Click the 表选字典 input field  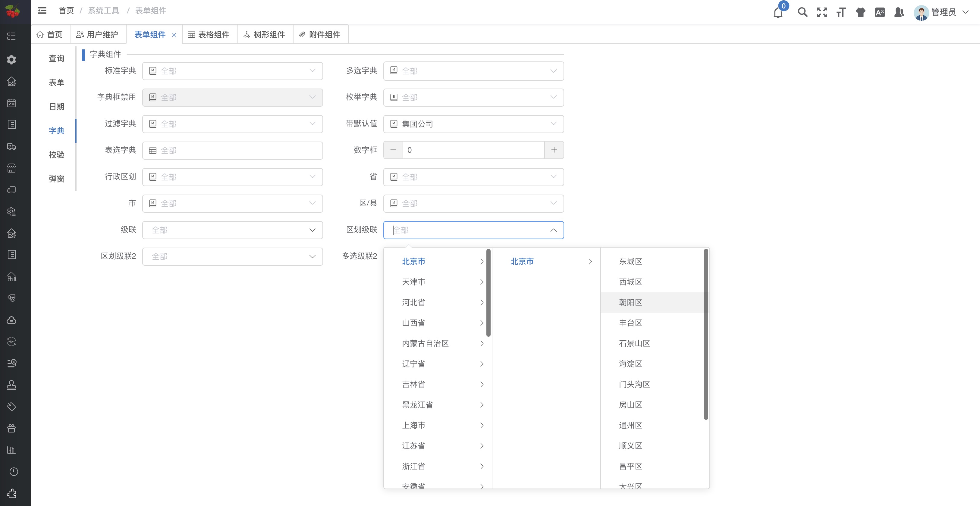pos(232,151)
